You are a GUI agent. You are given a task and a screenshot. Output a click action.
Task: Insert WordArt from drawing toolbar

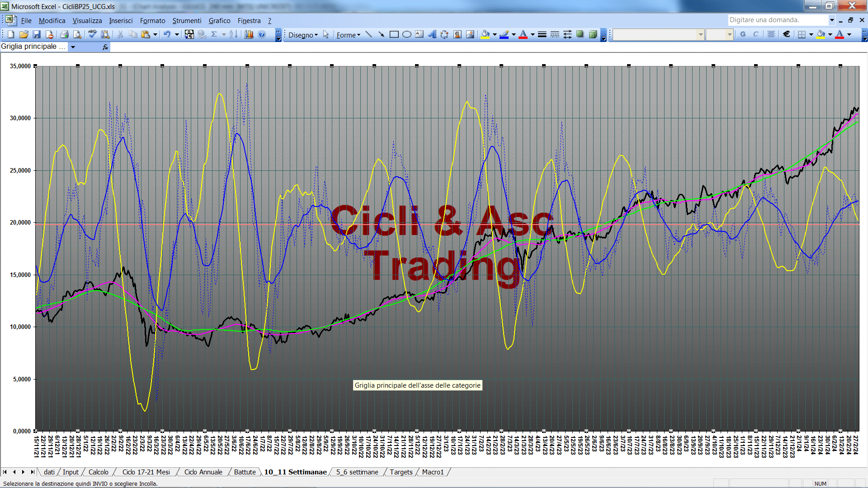(432, 34)
